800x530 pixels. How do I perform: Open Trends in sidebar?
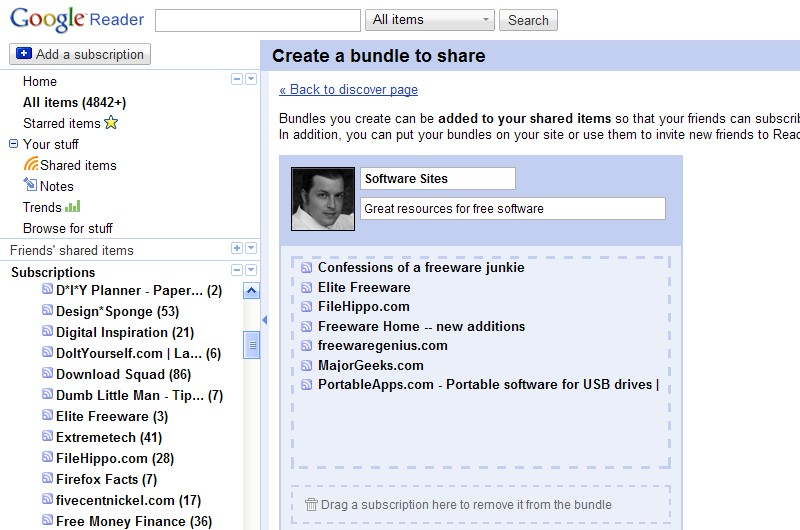tap(42, 207)
